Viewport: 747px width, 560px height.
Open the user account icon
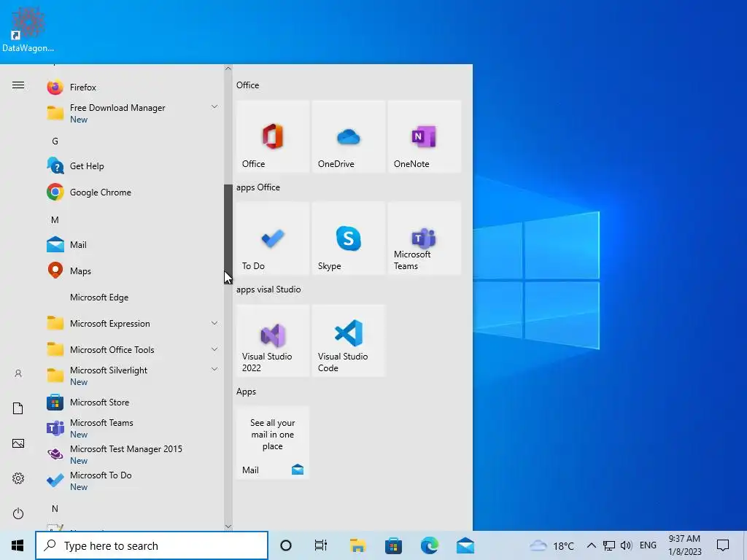tap(18, 374)
